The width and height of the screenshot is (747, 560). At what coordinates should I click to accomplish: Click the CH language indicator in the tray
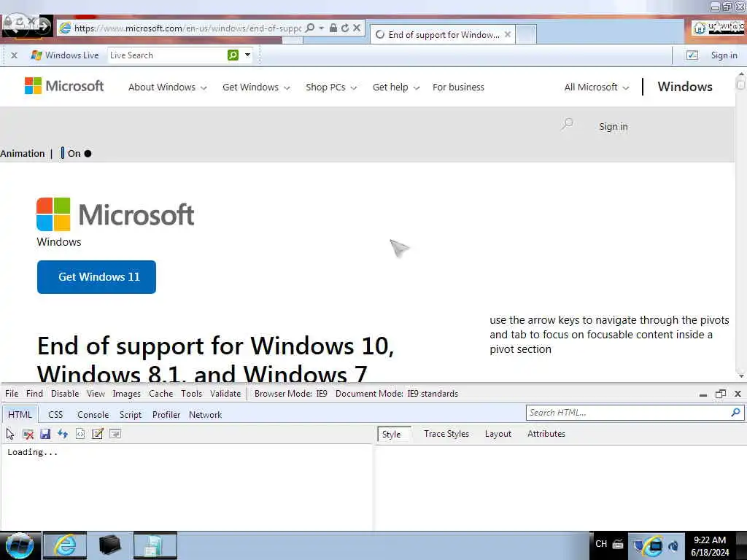coord(601,544)
